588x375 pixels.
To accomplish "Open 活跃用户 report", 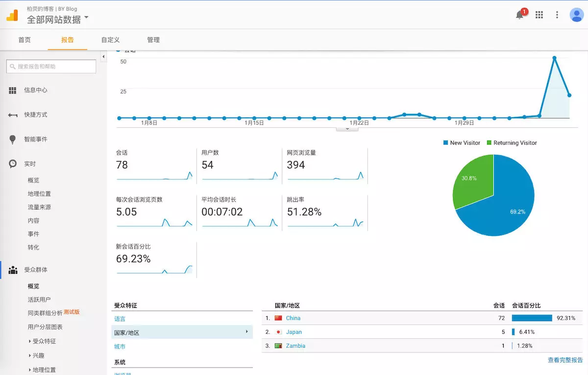I will [39, 300].
